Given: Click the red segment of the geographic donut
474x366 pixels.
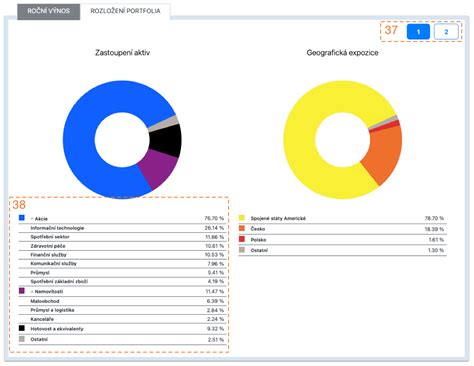Looking at the screenshot, I should (385, 127).
